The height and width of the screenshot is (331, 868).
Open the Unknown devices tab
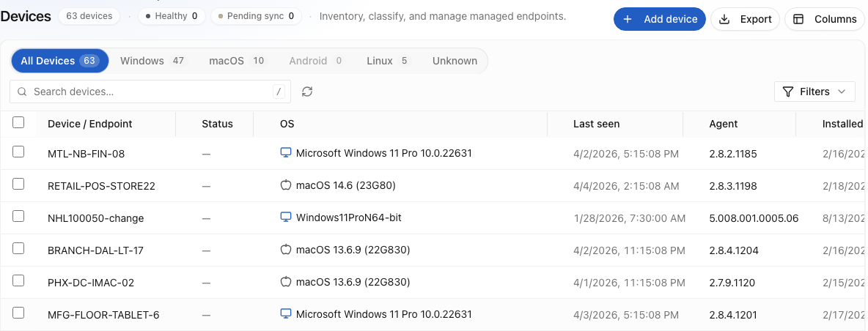coord(455,61)
